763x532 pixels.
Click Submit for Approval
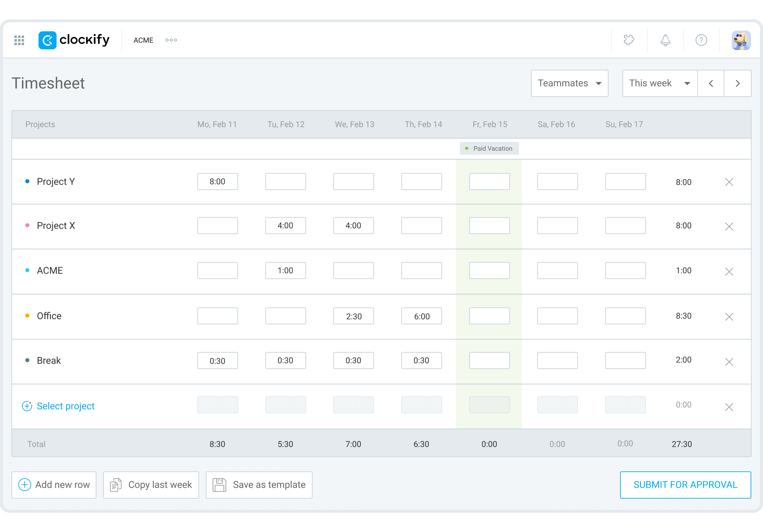[x=685, y=485]
